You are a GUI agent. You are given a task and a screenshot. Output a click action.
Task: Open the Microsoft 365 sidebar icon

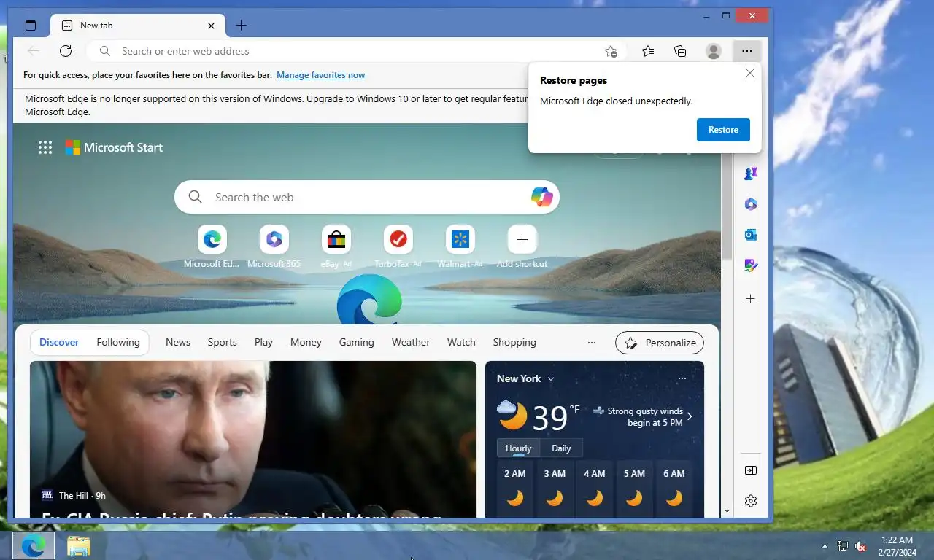[751, 204]
